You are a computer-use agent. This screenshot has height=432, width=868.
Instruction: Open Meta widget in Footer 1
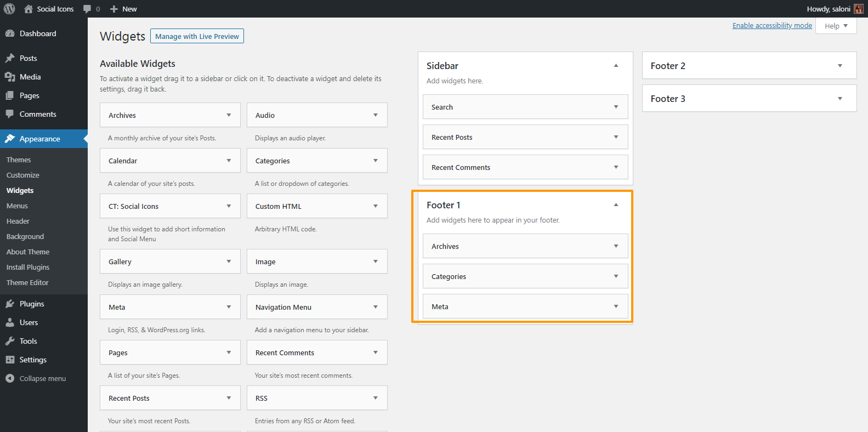point(525,306)
